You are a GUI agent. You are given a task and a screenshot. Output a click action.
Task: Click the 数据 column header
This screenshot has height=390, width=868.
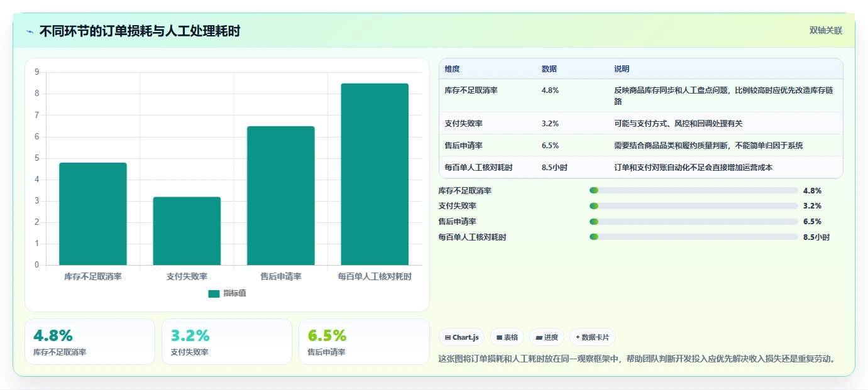[549, 69]
